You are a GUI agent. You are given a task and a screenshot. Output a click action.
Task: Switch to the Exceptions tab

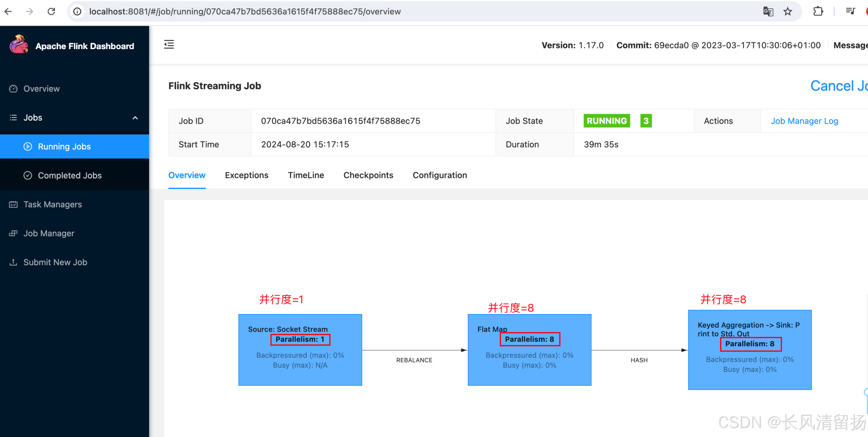tap(246, 175)
